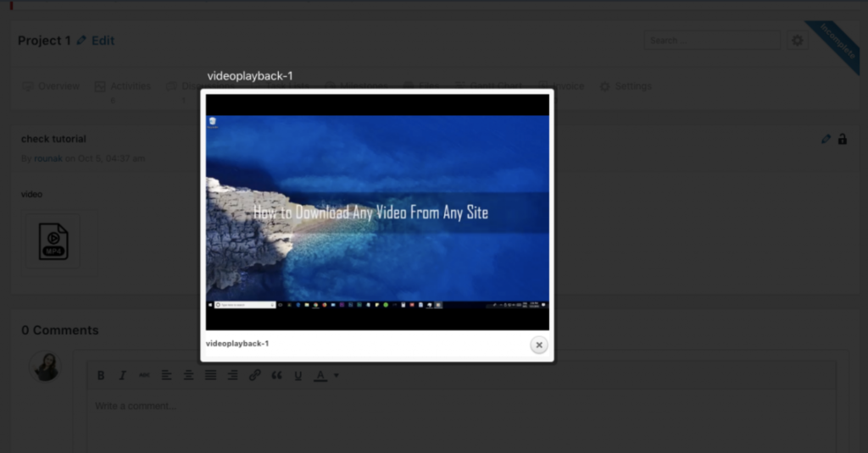Viewport: 868px width, 453px height.
Task: Close the videoplayback-1 preview popup
Action: point(538,345)
